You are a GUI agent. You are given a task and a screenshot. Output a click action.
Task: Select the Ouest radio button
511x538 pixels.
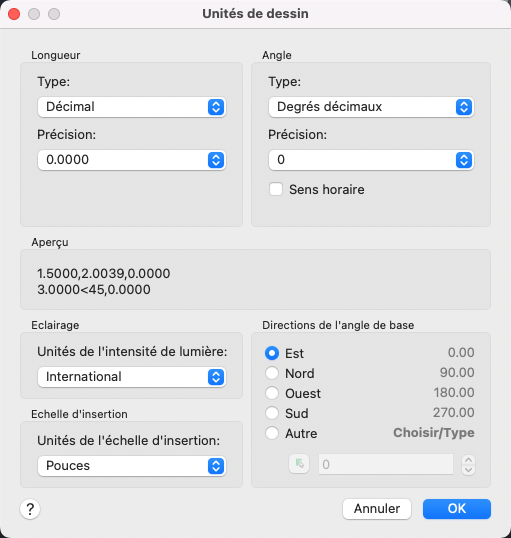[x=272, y=393]
